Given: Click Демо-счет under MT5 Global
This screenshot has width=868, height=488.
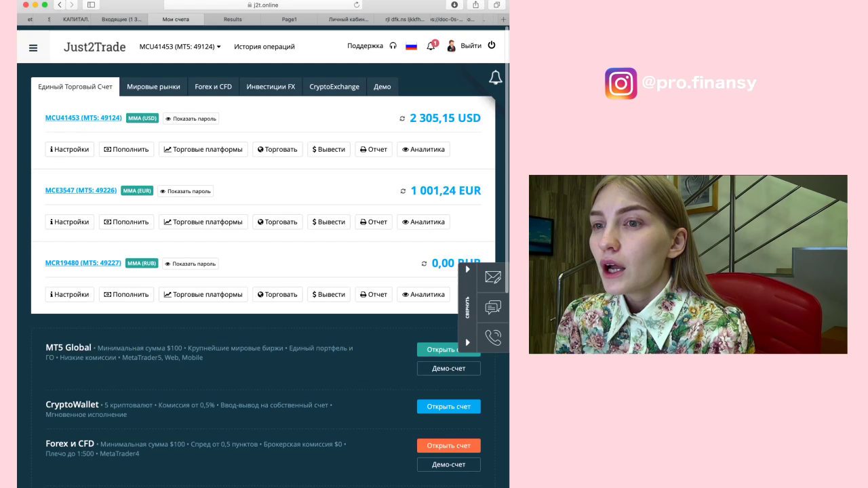Looking at the screenshot, I should pyautogui.click(x=449, y=369).
